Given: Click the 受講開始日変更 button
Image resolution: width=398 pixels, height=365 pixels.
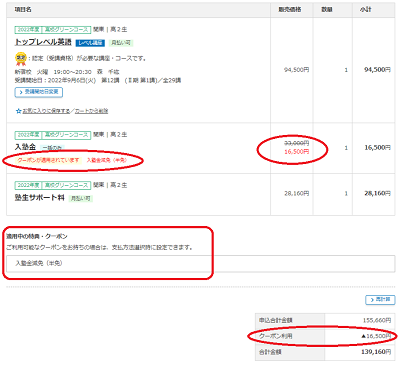Looking at the screenshot, I should pyautogui.click(x=39, y=92).
